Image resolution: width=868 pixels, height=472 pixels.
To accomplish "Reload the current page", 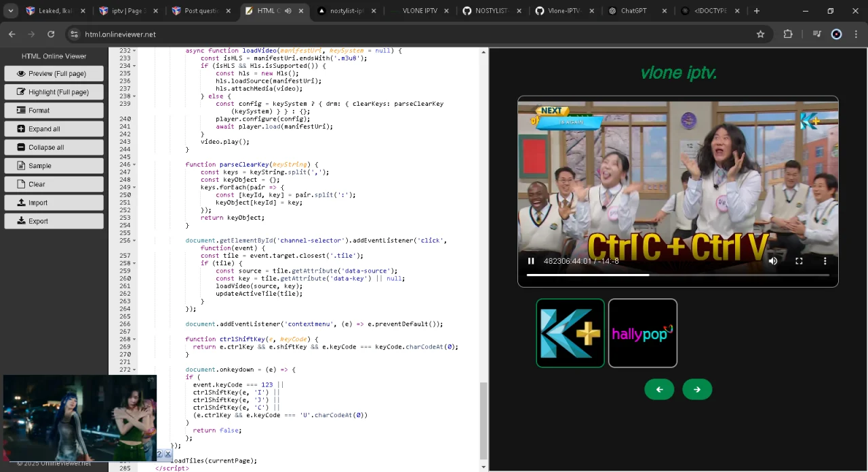I will (51, 34).
